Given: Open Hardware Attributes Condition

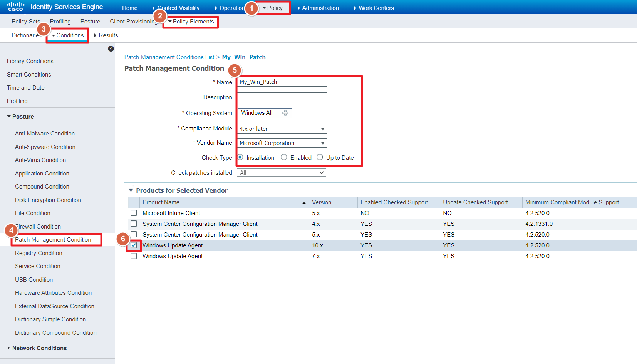Looking at the screenshot, I should (54, 293).
